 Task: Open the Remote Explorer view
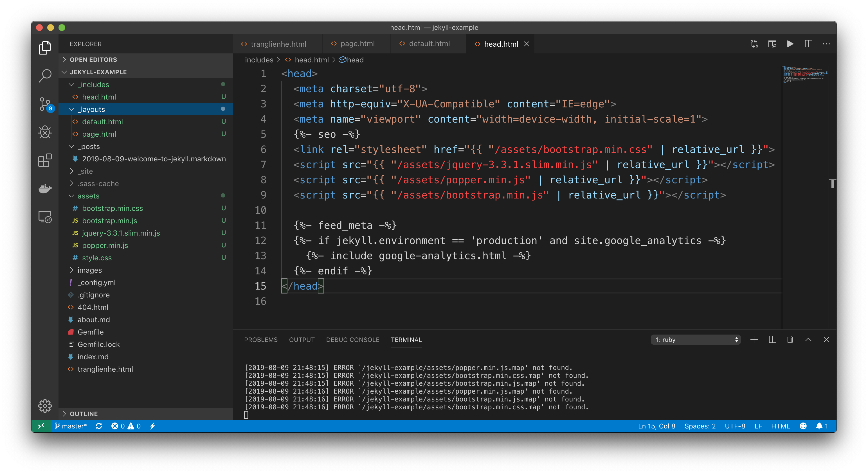(45, 217)
